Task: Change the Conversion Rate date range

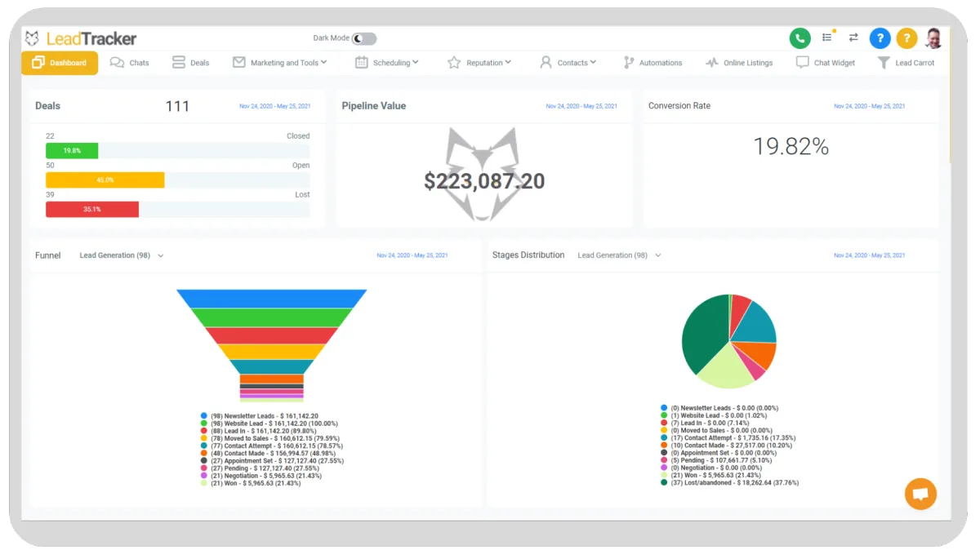Action: pos(869,106)
